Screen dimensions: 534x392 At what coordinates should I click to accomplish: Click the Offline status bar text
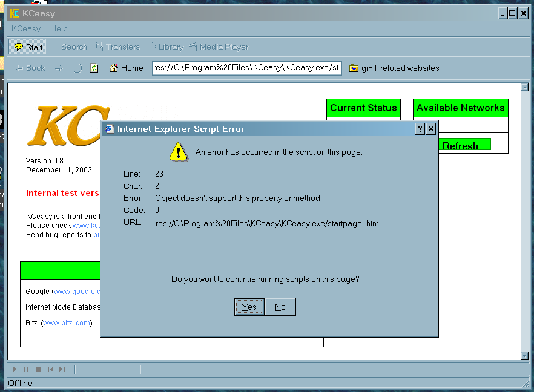[20, 383]
